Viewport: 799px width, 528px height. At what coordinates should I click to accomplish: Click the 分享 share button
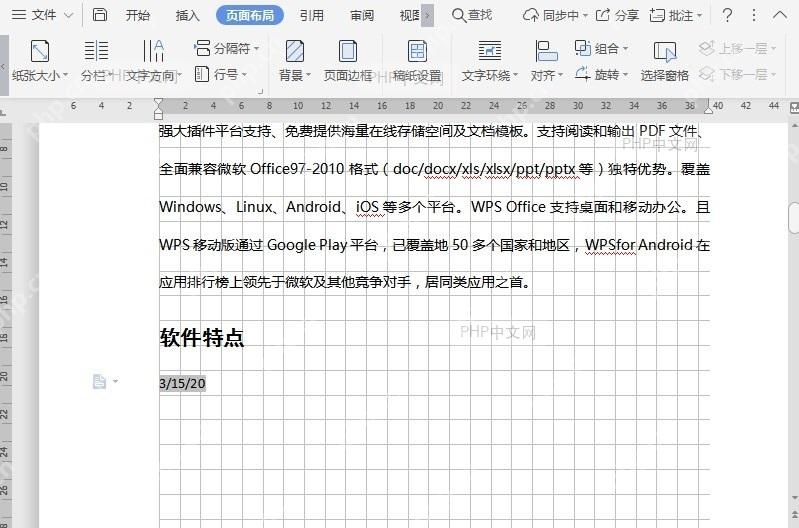(617, 15)
